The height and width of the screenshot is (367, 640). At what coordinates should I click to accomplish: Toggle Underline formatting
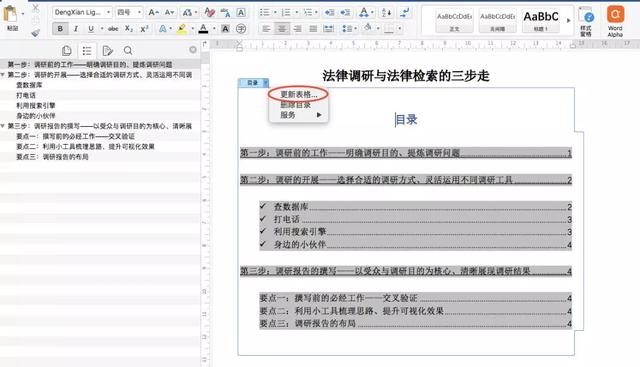91,29
